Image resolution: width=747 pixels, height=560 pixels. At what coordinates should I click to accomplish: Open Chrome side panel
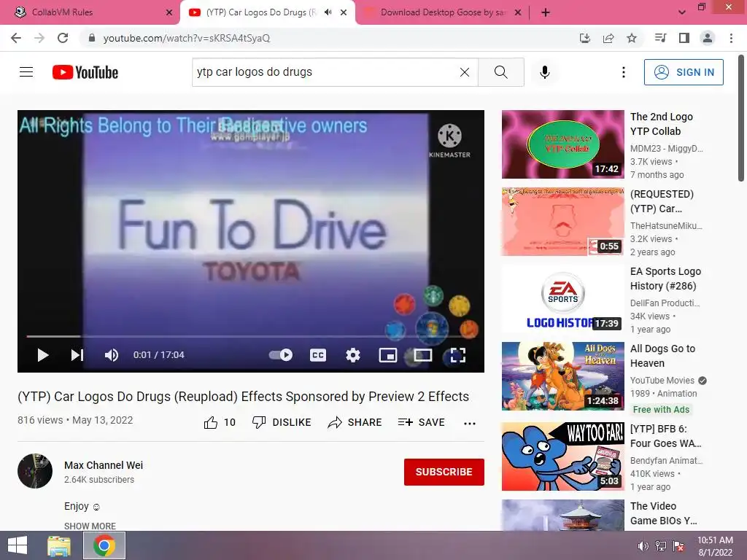point(684,38)
